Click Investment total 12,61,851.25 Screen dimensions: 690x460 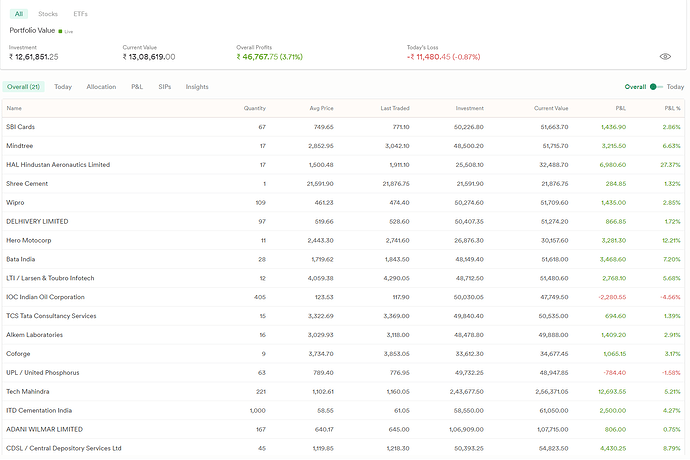click(33, 57)
